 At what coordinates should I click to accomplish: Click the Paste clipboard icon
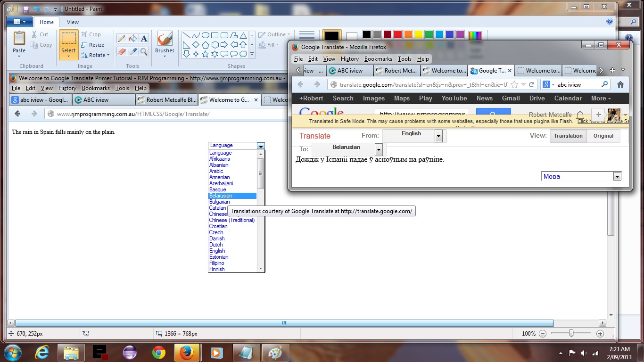[x=19, y=39]
